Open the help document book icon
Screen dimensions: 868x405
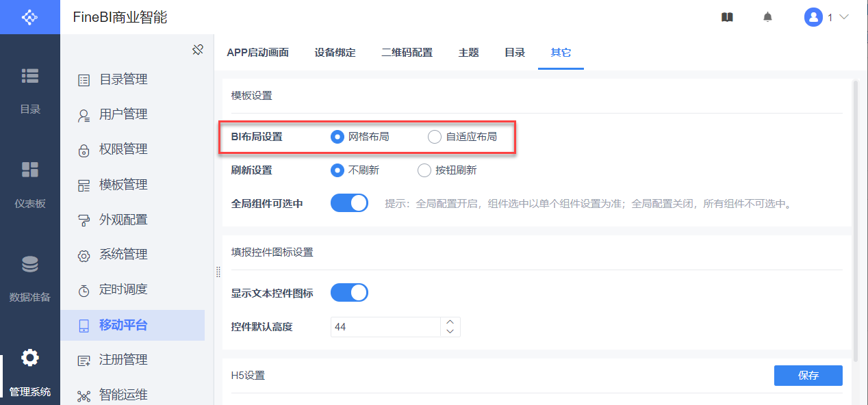point(727,17)
